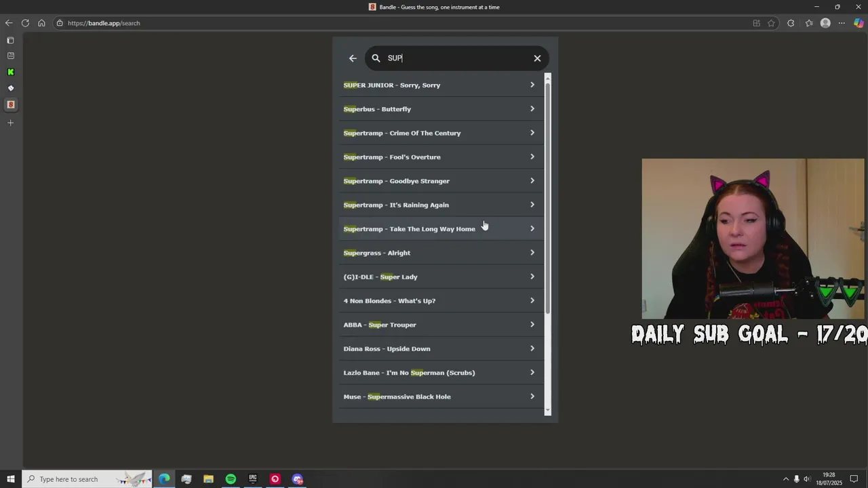Select Supertramp - Goodbye Stranger
Viewport: 868px width, 488px height.
coord(441,181)
